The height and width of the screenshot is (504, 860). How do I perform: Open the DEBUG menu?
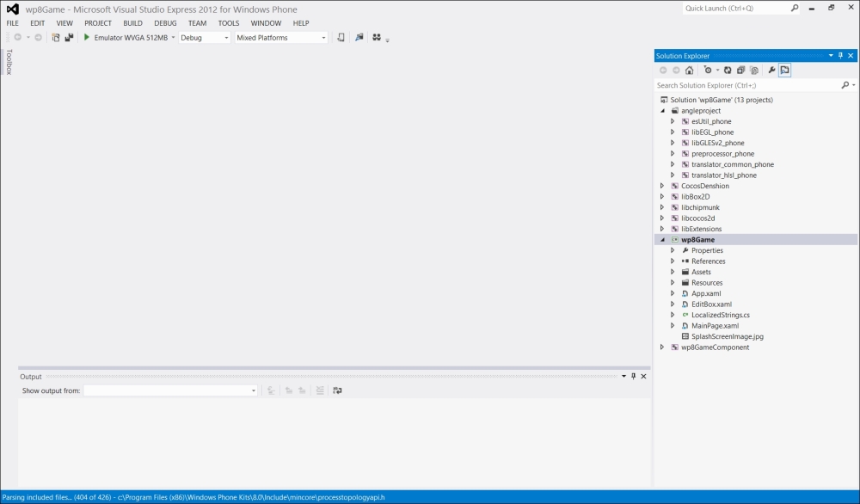click(x=165, y=23)
